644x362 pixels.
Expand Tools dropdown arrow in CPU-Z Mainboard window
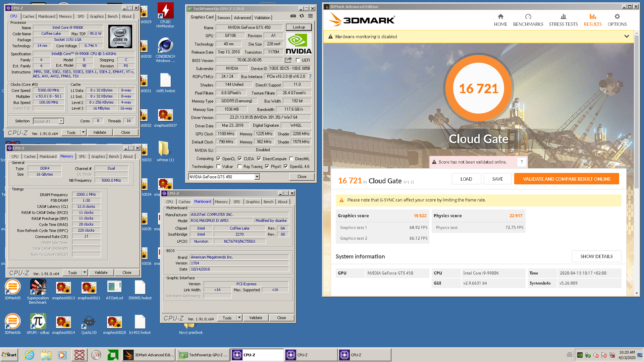point(239,318)
